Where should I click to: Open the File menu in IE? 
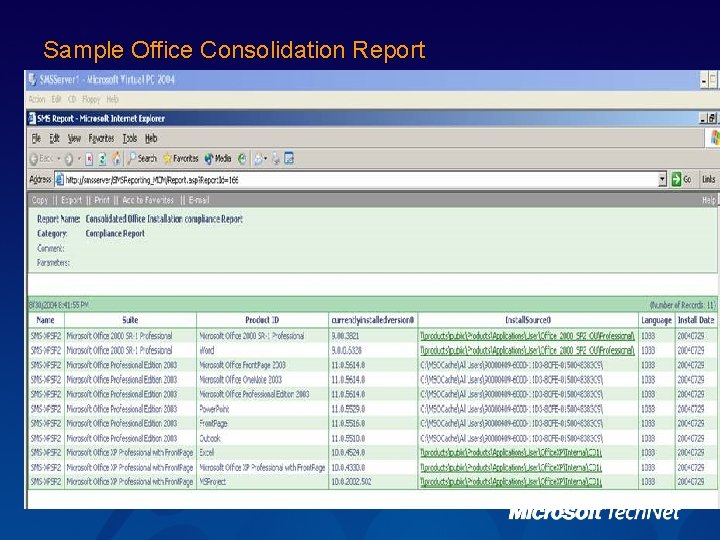click(36, 138)
